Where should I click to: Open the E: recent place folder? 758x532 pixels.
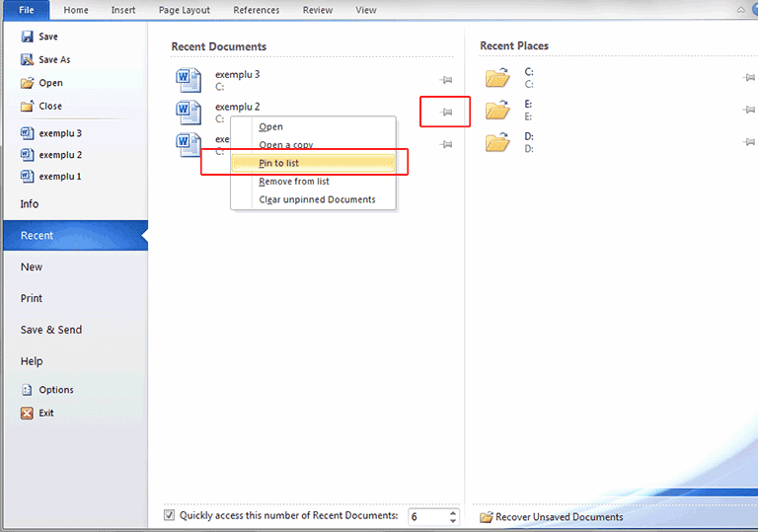(497, 110)
